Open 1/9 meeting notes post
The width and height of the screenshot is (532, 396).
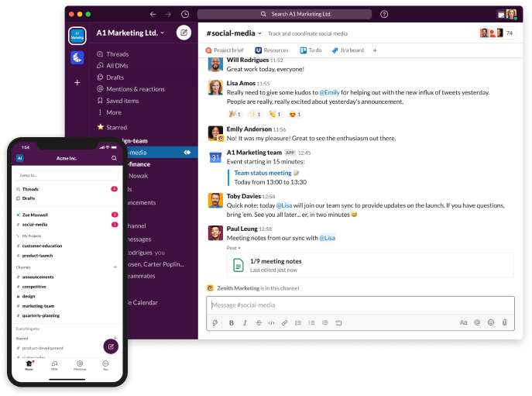tap(370, 265)
